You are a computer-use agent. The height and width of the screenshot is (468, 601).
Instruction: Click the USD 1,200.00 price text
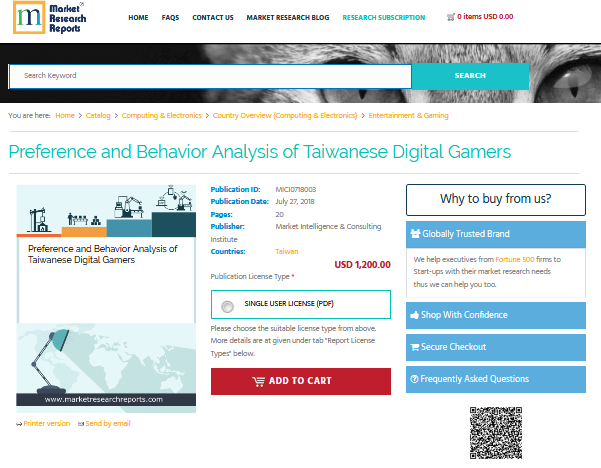coord(362,265)
